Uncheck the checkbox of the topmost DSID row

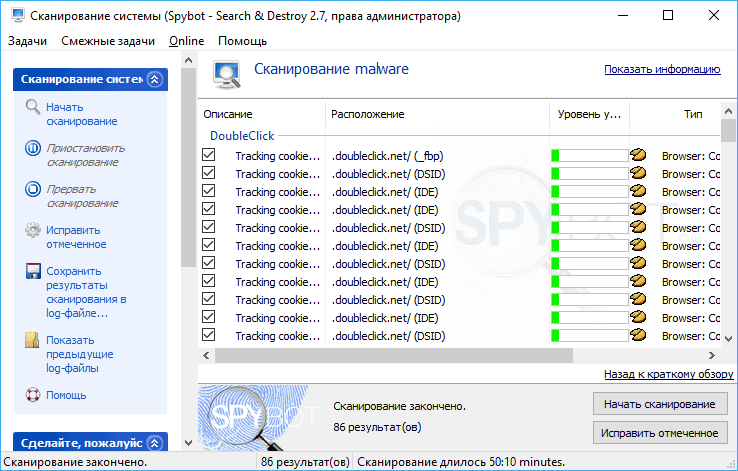click(209, 173)
